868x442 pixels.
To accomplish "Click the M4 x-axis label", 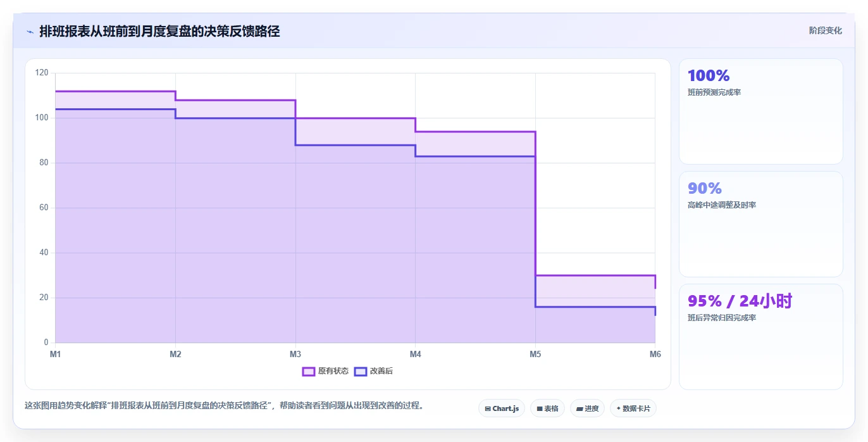I will (x=415, y=354).
